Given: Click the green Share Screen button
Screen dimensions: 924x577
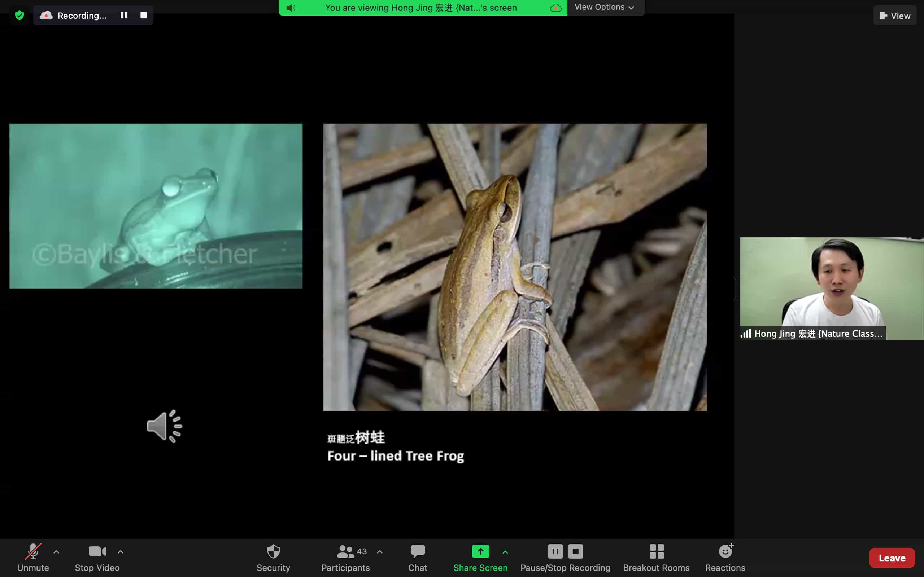Looking at the screenshot, I should point(480,558).
